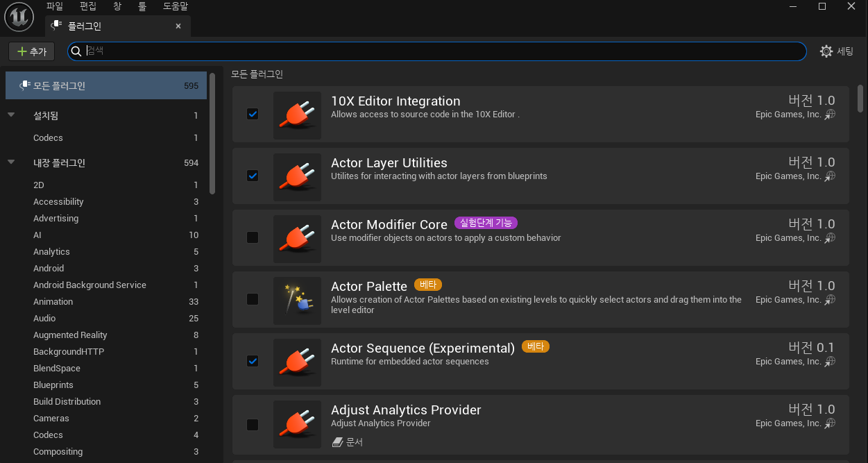The height and width of the screenshot is (463, 868).
Task: Click the Unreal Engine logo icon
Action: point(19,17)
